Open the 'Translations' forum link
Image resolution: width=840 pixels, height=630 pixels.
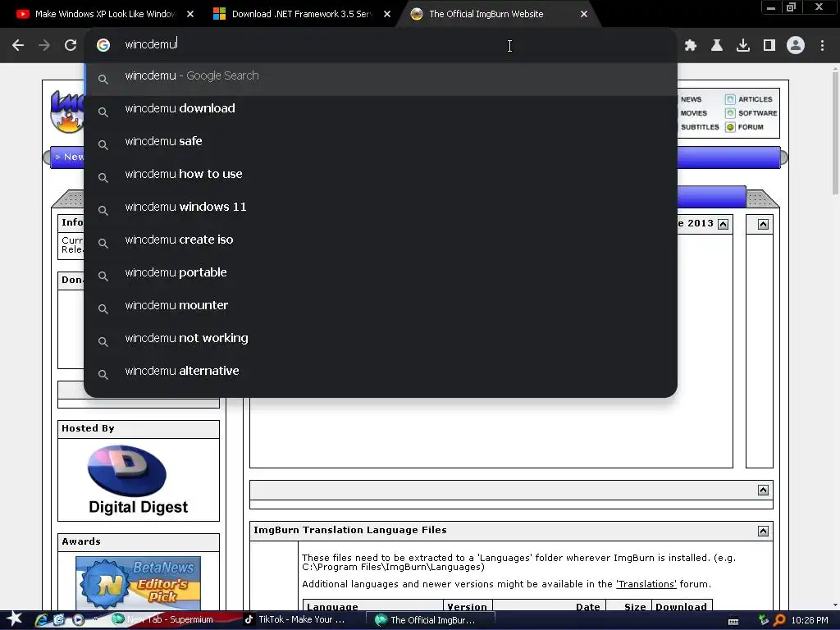[x=646, y=584]
